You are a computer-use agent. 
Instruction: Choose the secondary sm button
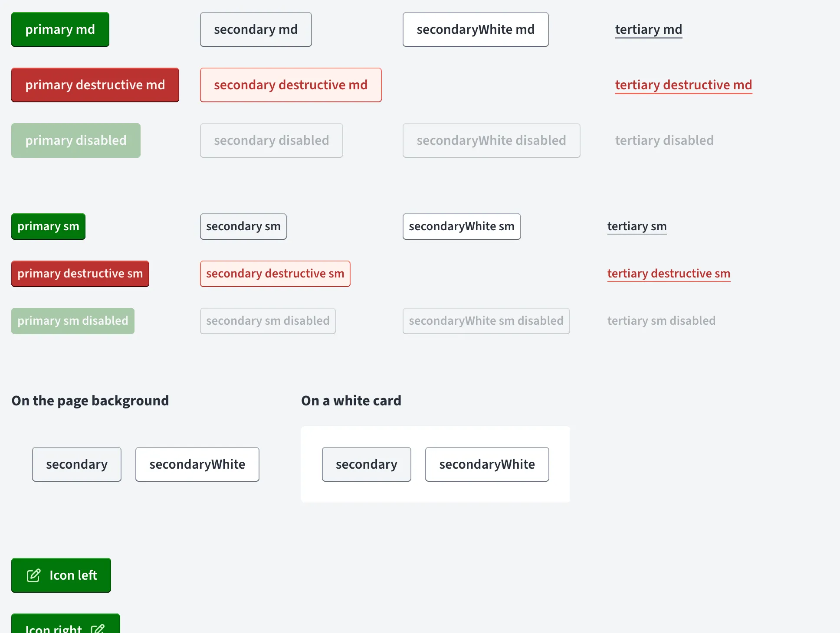[x=243, y=226]
